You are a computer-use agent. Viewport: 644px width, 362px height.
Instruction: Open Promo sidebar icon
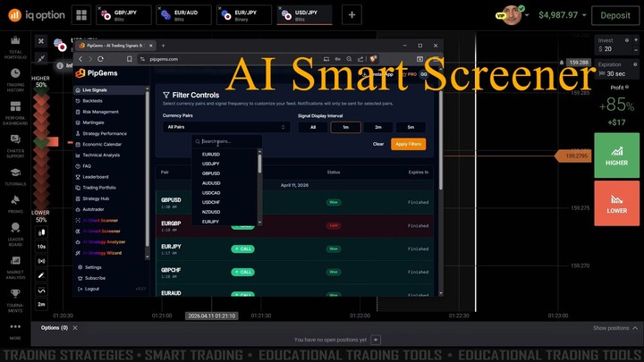pos(15,204)
